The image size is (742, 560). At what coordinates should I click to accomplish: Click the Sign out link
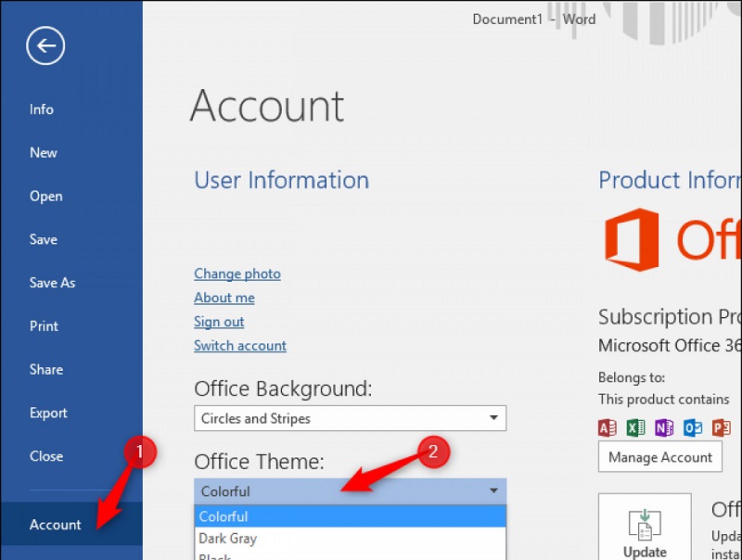pos(219,322)
